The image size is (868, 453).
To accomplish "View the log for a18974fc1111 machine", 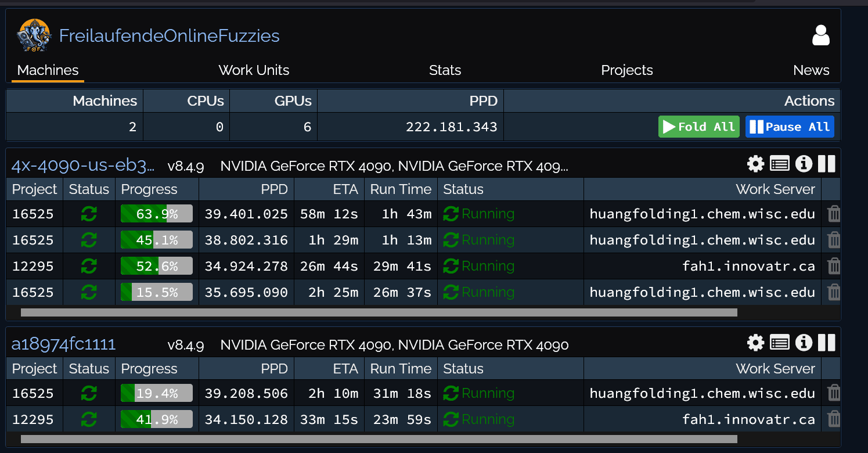I will [x=779, y=343].
